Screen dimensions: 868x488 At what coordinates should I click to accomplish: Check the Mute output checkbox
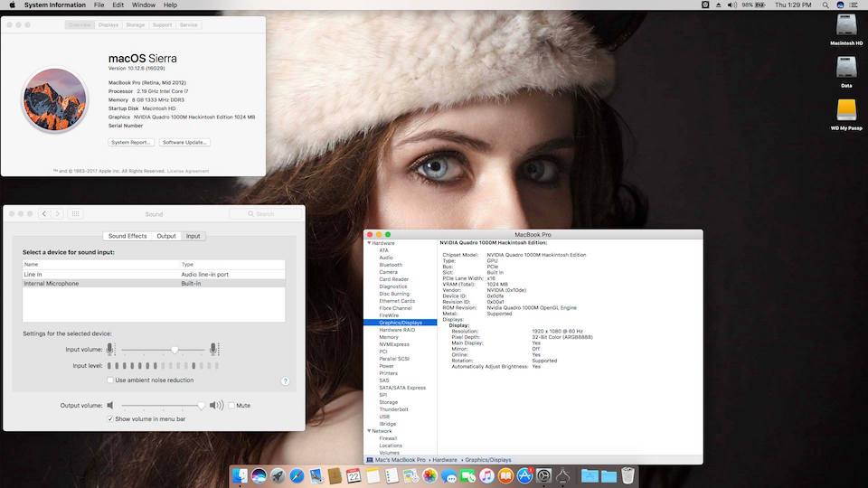coord(231,406)
